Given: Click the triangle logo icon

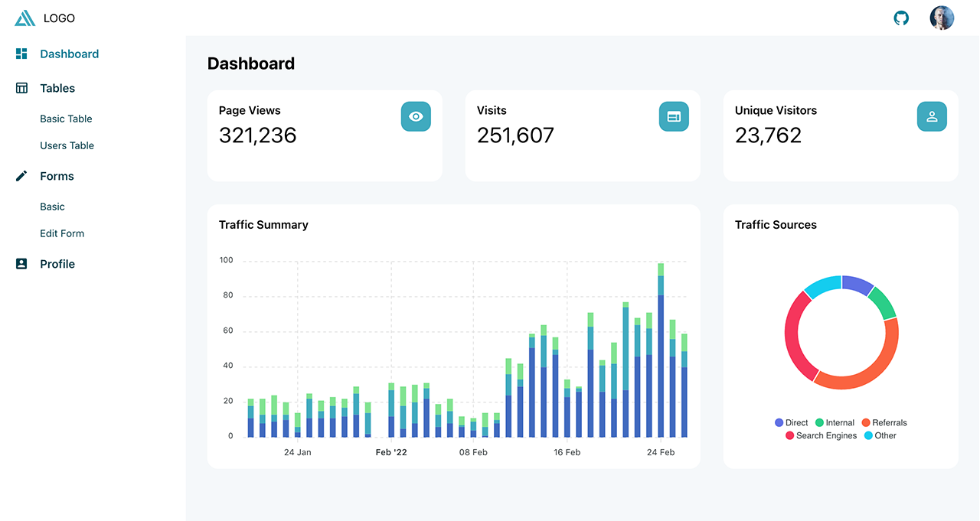Looking at the screenshot, I should [x=24, y=18].
